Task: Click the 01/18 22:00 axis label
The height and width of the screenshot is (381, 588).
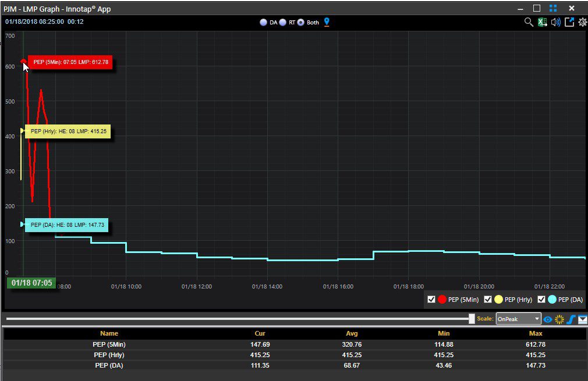Action: [x=550, y=287]
